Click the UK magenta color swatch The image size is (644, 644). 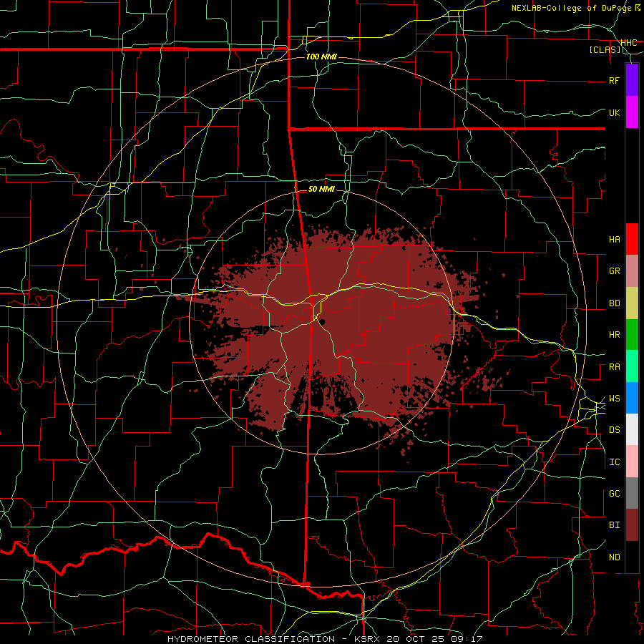coord(632,112)
